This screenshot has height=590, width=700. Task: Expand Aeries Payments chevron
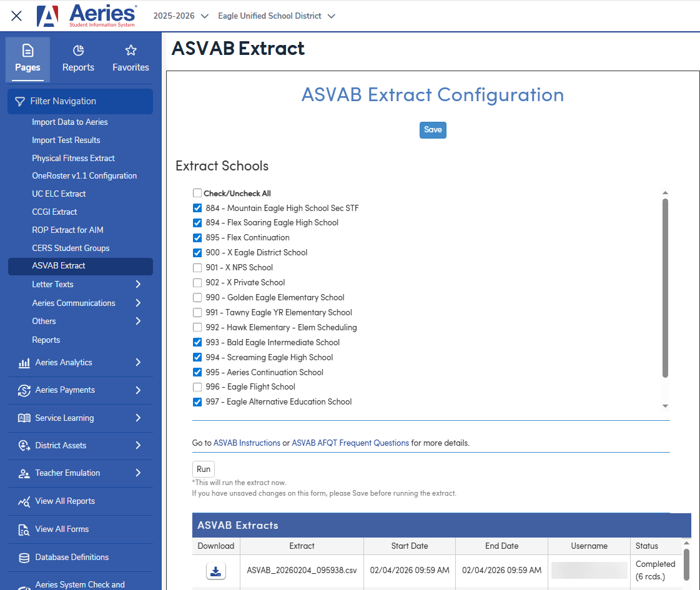[x=138, y=390]
